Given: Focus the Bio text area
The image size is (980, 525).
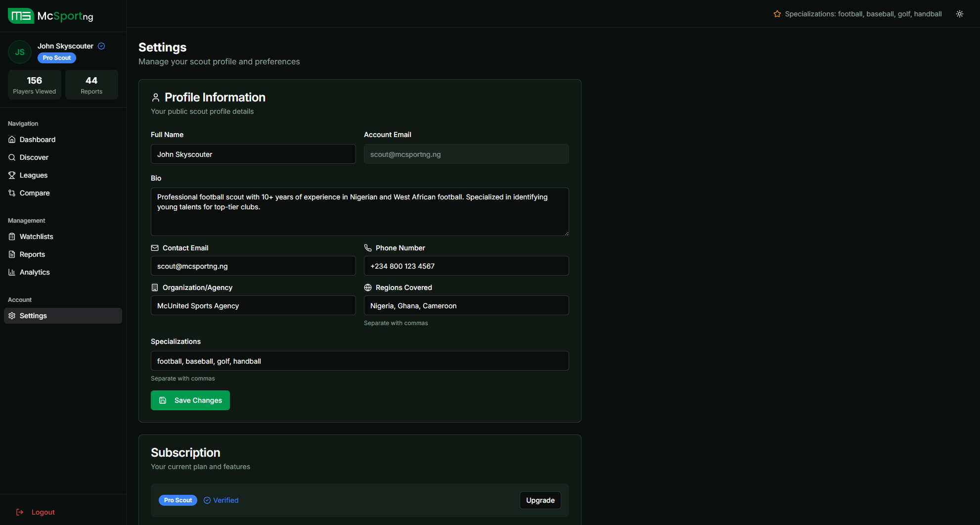Looking at the screenshot, I should click(x=359, y=212).
